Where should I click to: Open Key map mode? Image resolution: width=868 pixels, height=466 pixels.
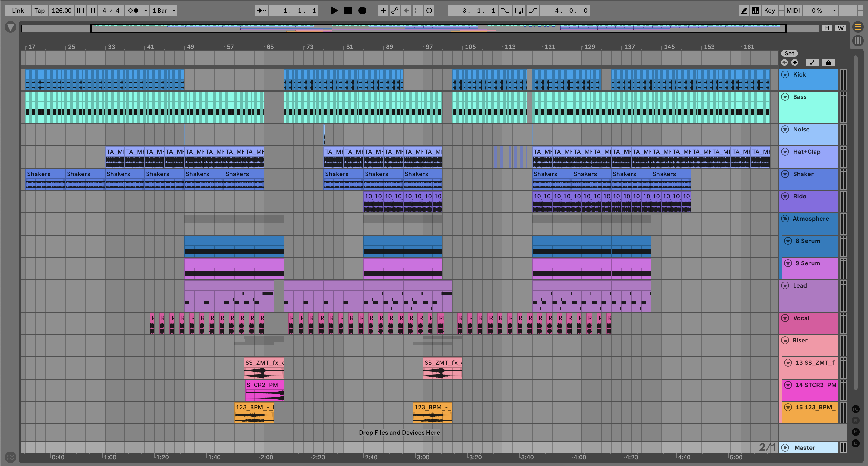[769, 11]
